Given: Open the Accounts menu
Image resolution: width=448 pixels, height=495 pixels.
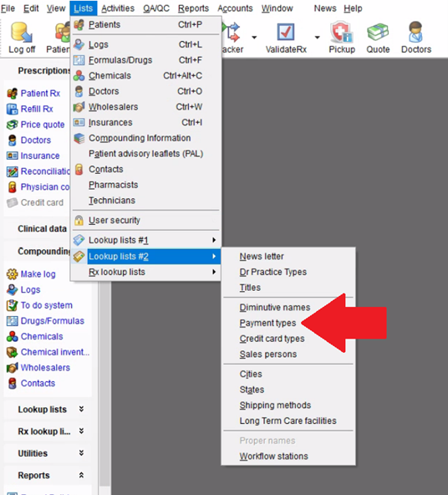Looking at the screenshot, I should tap(235, 8).
